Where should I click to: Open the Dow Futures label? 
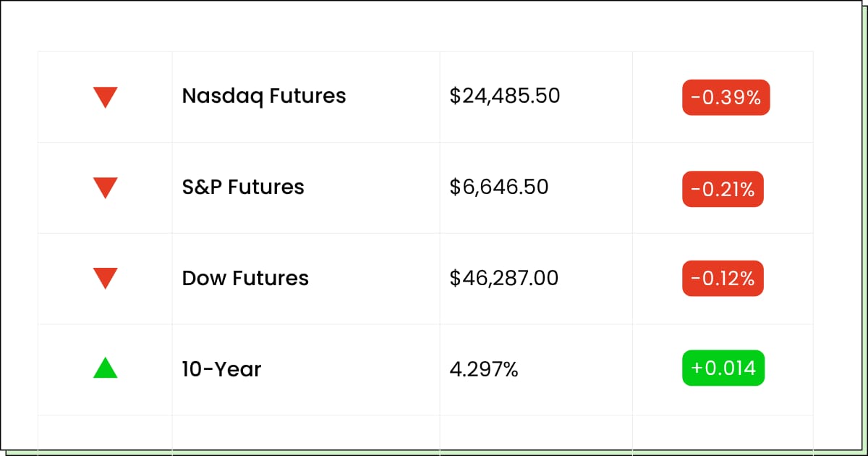pyautogui.click(x=245, y=278)
